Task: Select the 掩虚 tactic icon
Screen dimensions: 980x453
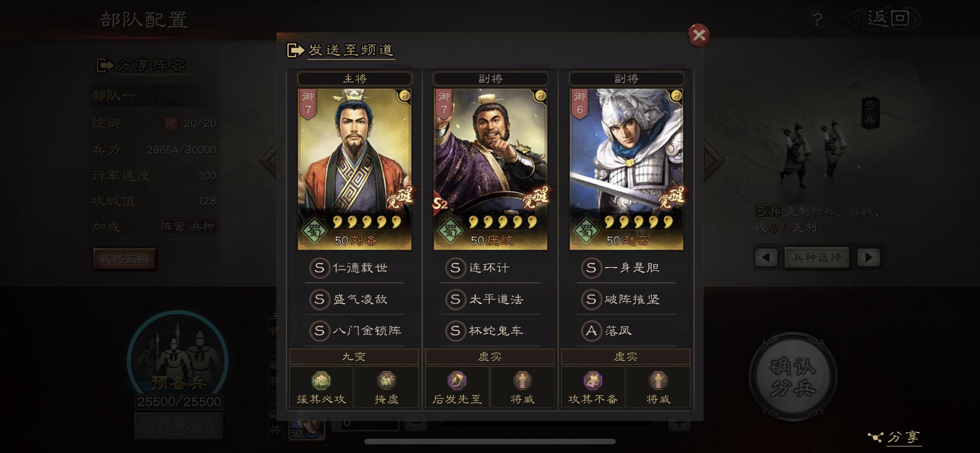Action: pyautogui.click(x=387, y=380)
